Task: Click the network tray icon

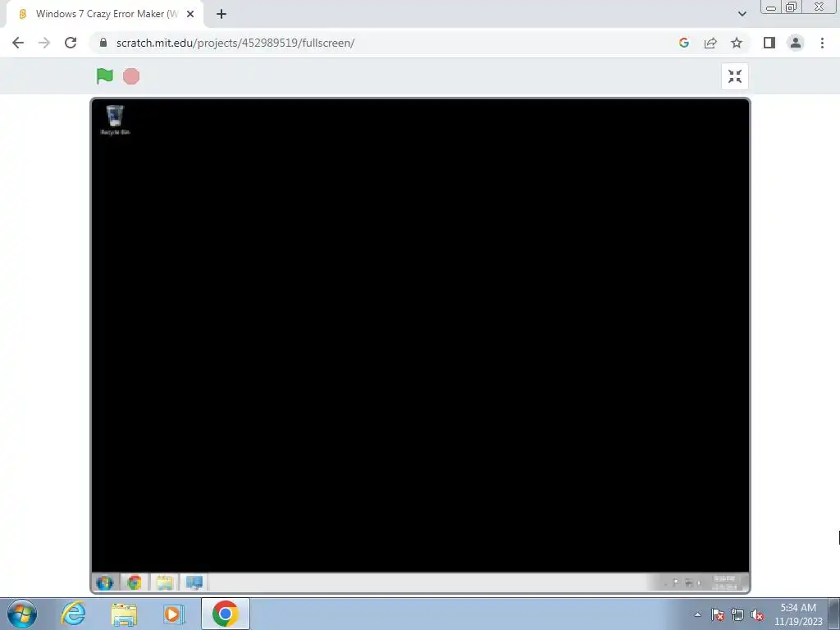Action: [x=737, y=615]
